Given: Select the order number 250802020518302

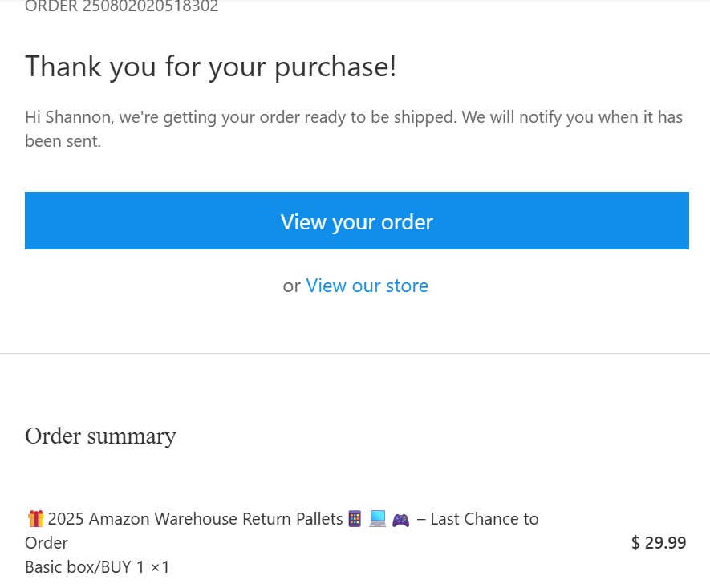Looking at the screenshot, I should pos(150,6).
